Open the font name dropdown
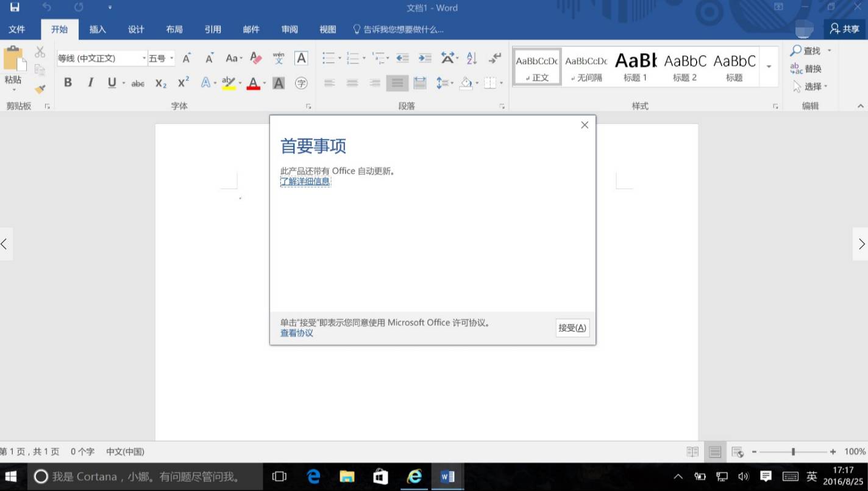This screenshot has width=868, height=491. click(x=144, y=59)
